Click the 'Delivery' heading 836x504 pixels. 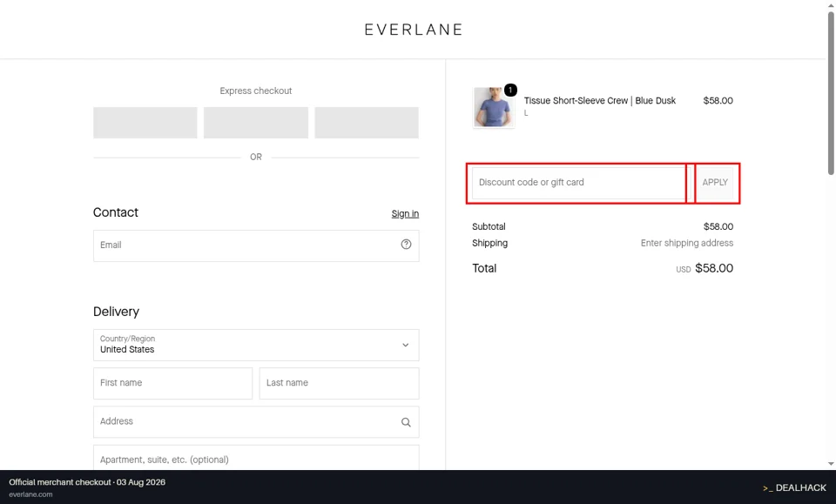click(x=116, y=312)
